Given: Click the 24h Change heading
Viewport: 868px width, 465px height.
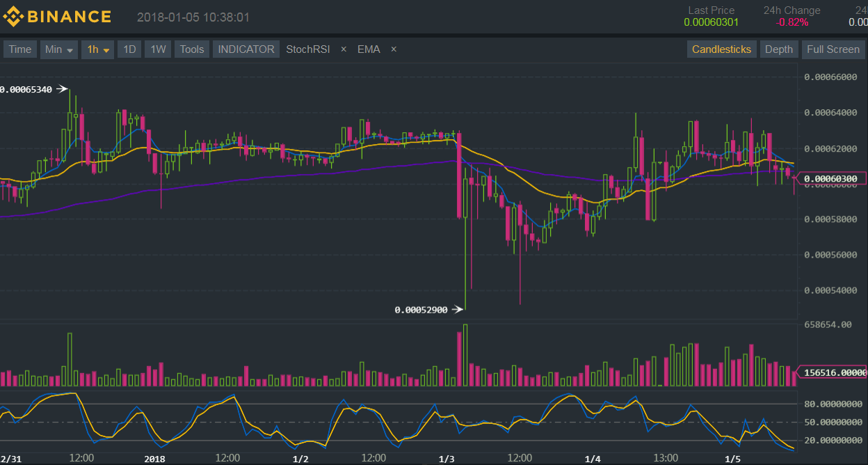Looking at the screenshot, I should [792, 10].
